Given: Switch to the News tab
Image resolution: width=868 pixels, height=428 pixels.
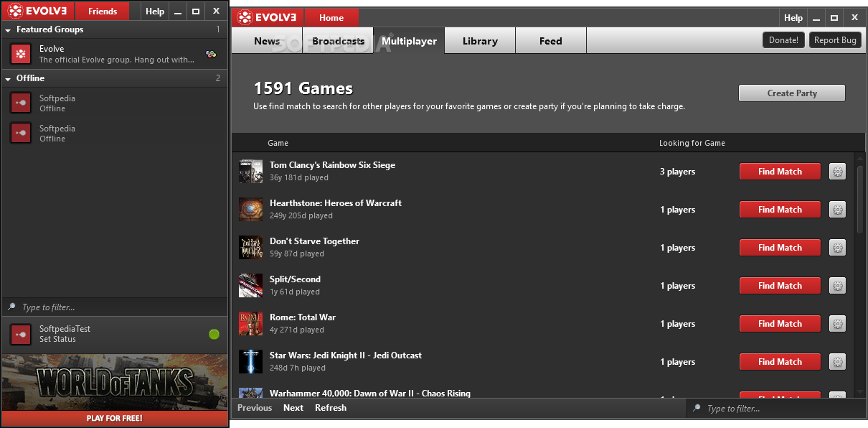Looking at the screenshot, I should [267, 41].
